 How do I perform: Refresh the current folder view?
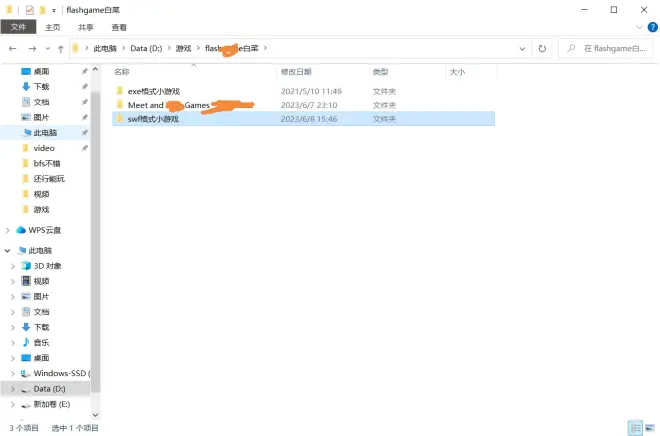coord(542,48)
